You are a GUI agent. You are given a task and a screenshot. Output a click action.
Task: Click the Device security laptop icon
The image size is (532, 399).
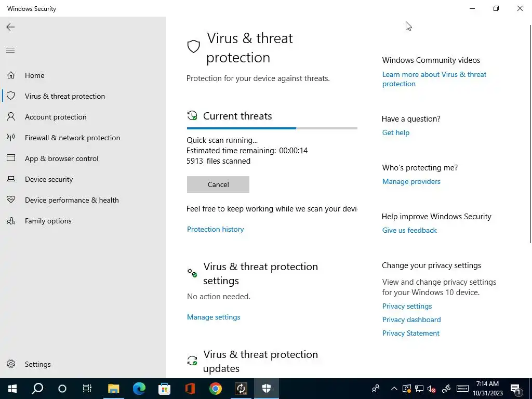[x=11, y=179]
